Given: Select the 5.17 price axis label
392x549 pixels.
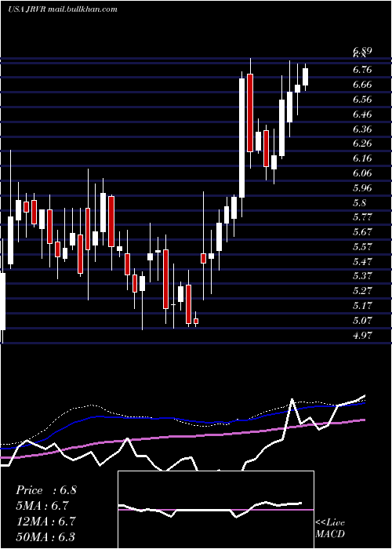Looking at the screenshot, I should [x=362, y=306].
